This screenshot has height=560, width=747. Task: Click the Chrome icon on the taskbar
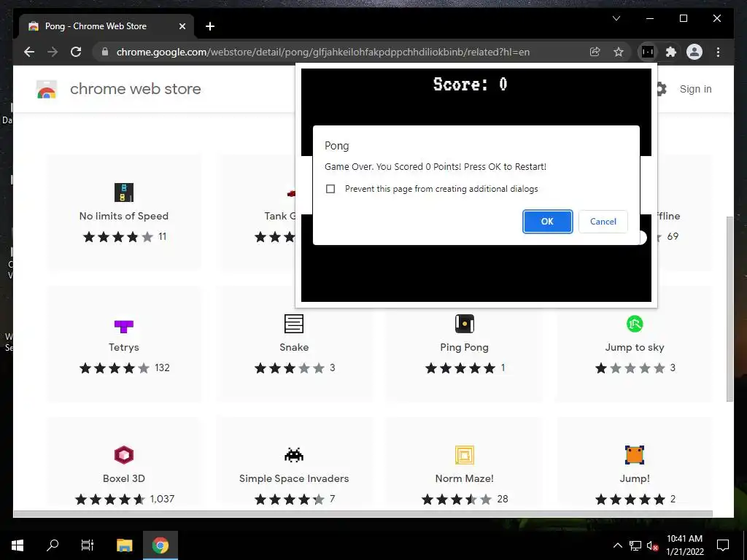[x=160, y=545]
